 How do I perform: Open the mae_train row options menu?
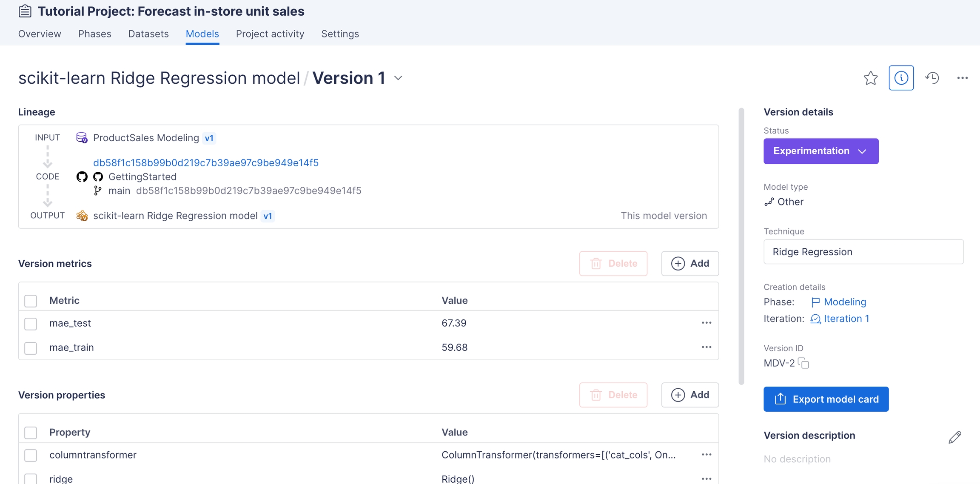[x=706, y=347]
